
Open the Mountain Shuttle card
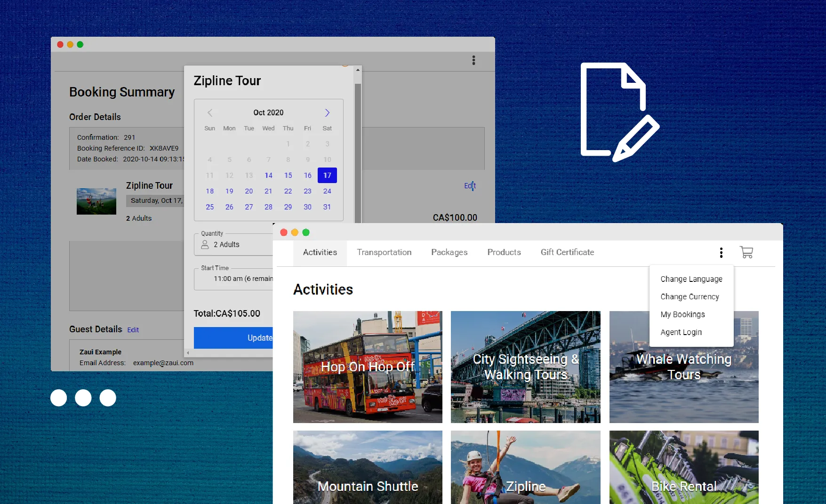pos(368,467)
